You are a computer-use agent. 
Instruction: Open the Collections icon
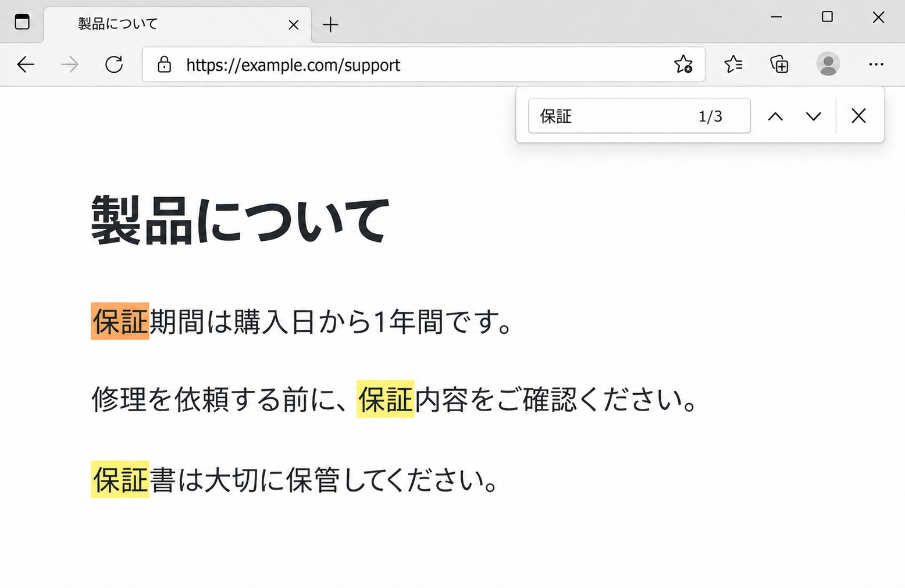point(779,64)
